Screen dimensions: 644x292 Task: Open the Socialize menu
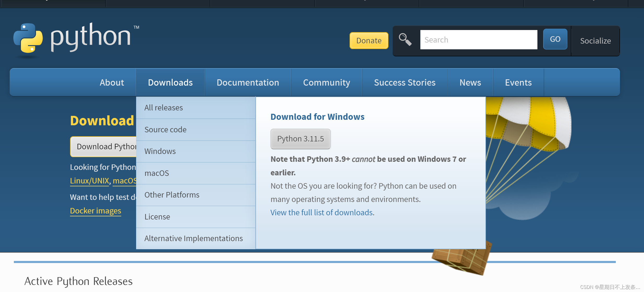click(595, 41)
